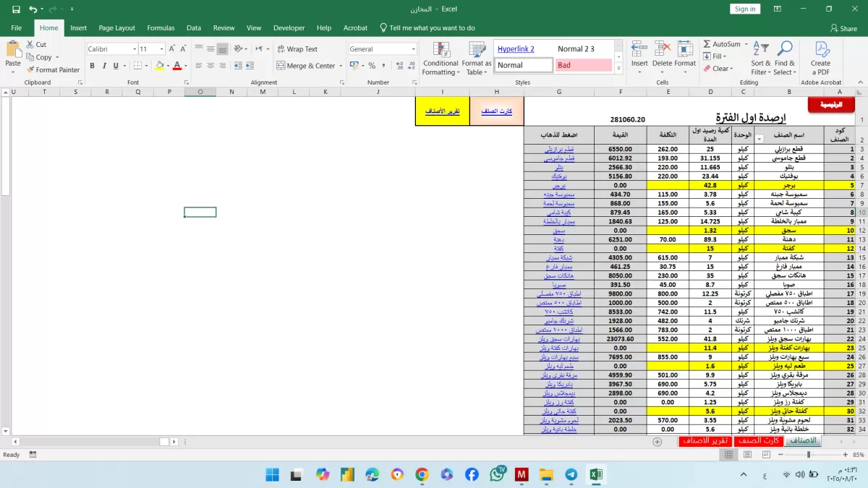Open Telegram from the Windows taskbar
The height and width of the screenshot is (488, 868).
[571, 474]
